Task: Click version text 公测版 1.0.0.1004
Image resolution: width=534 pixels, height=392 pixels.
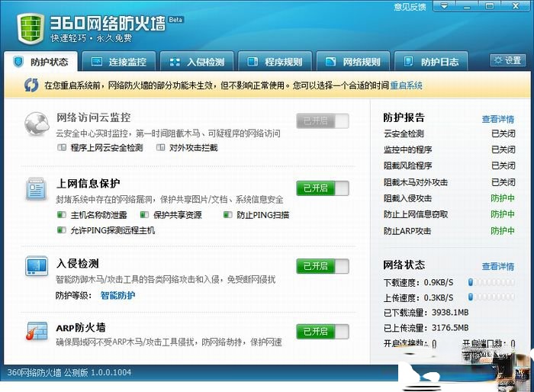Action: tap(98, 373)
